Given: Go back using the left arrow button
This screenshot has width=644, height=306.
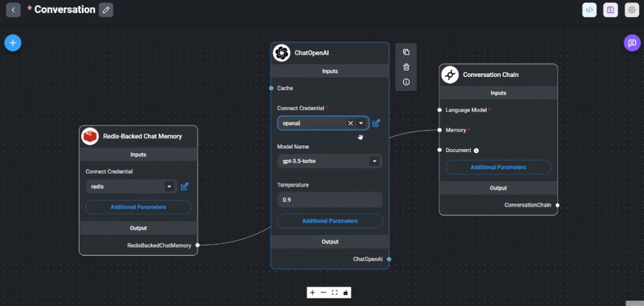Looking at the screenshot, I should (13, 10).
